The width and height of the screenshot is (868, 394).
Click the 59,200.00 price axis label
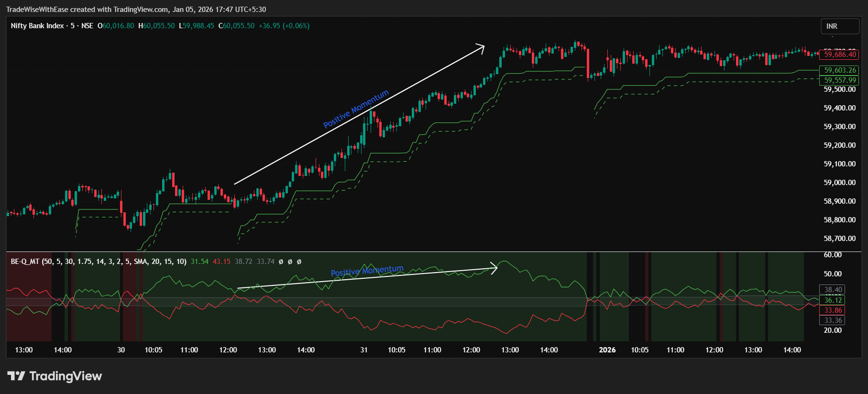840,145
